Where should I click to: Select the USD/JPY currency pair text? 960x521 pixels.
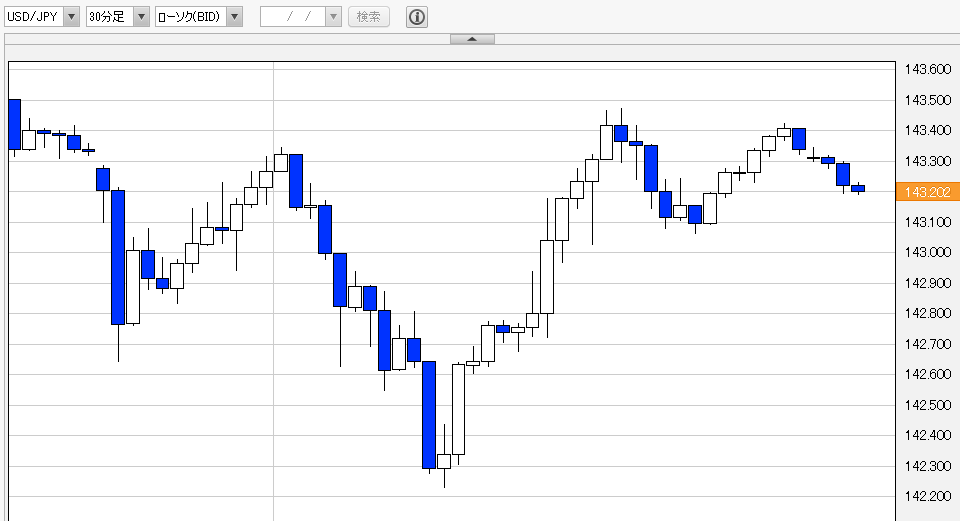click(32, 17)
